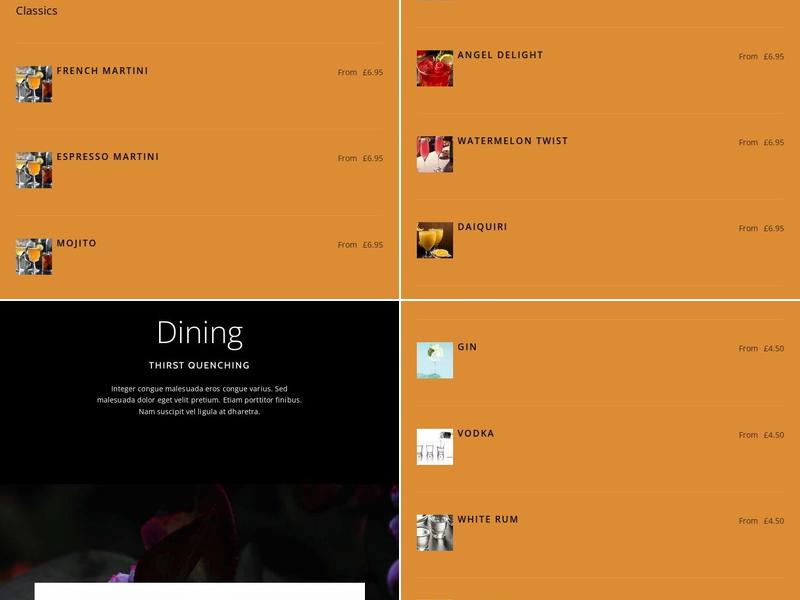Select the Vodka title
The height and width of the screenshot is (600, 800).
[x=476, y=434]
